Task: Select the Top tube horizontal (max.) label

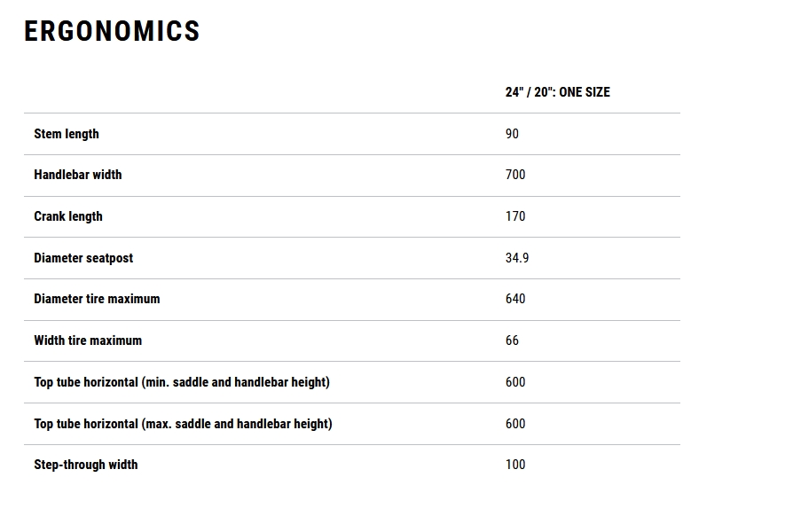Action: (183, 424)
